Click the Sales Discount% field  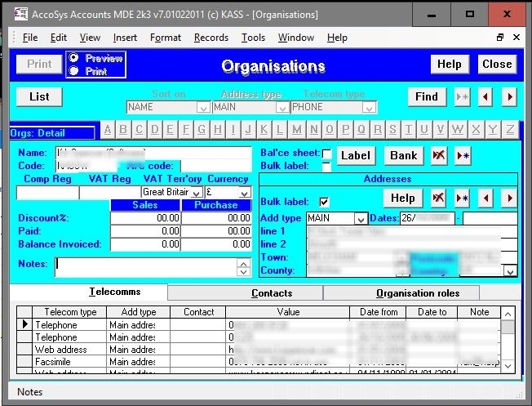point(145,218)
